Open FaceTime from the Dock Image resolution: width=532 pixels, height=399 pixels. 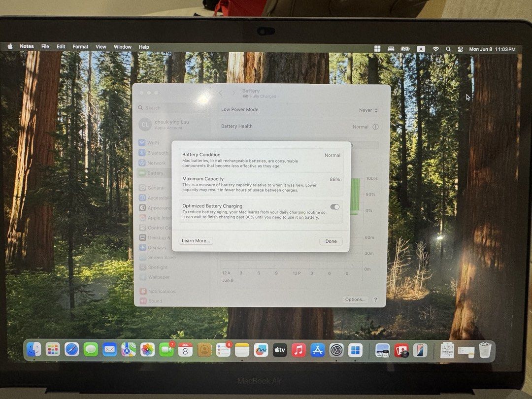(166, 349)
